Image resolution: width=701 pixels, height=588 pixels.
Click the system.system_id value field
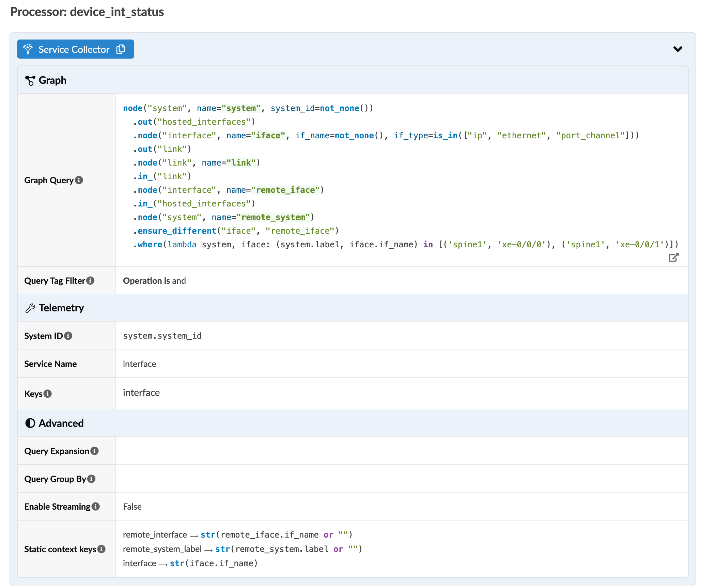coord(162,336)
